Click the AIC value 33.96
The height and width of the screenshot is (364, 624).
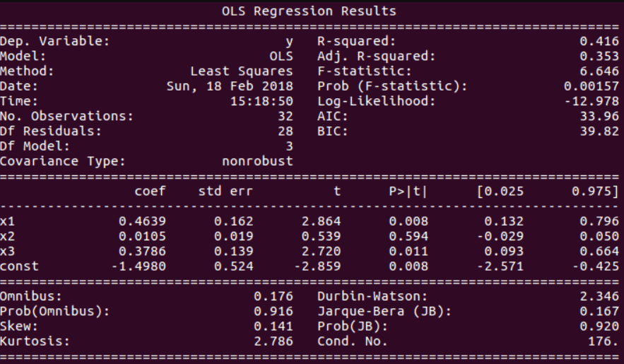pyautogui.click(x=599, y=116)
